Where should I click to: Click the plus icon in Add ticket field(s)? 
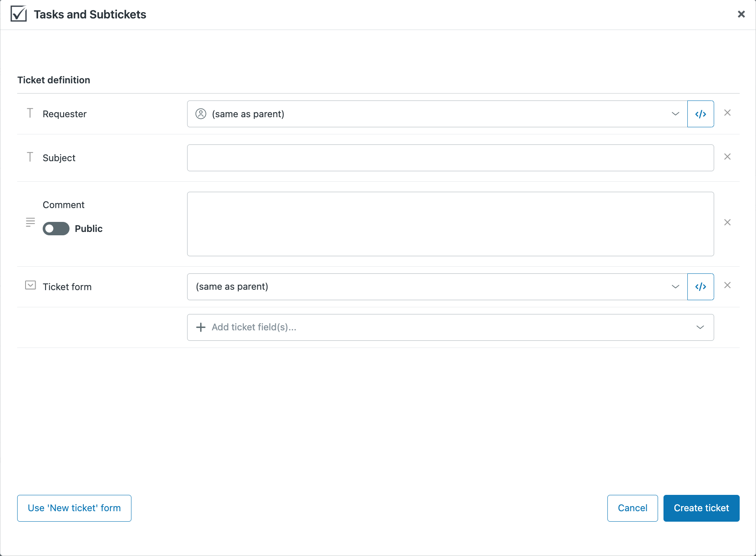coord(201,327)
